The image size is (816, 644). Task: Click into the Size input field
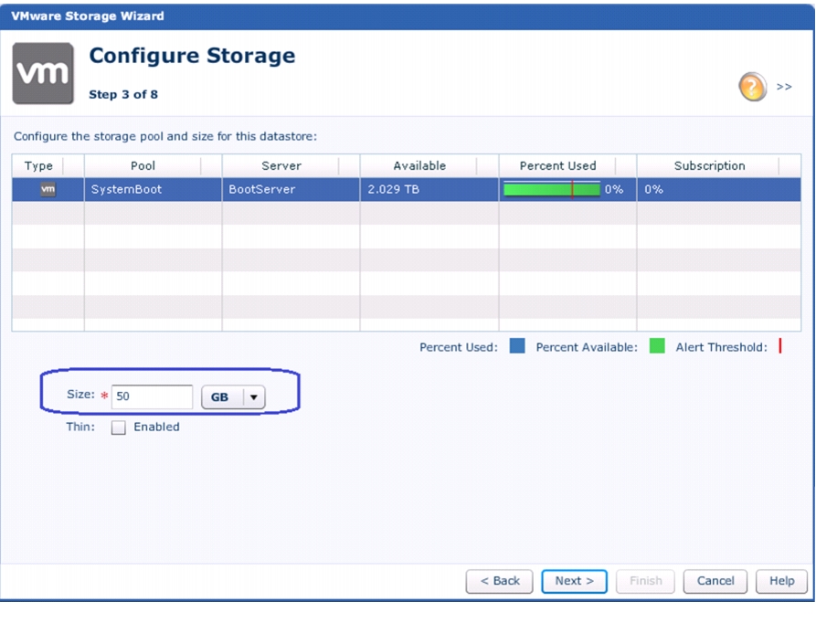coord(152,397)
